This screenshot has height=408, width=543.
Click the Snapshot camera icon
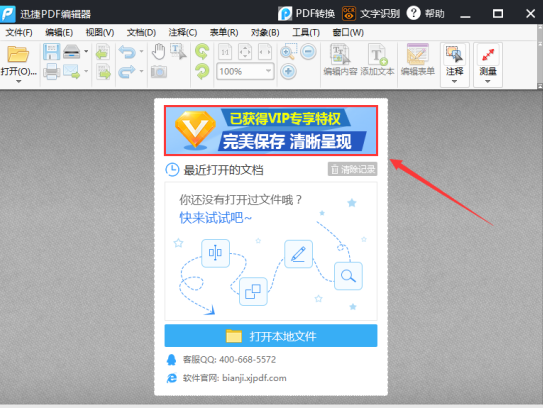159,72
